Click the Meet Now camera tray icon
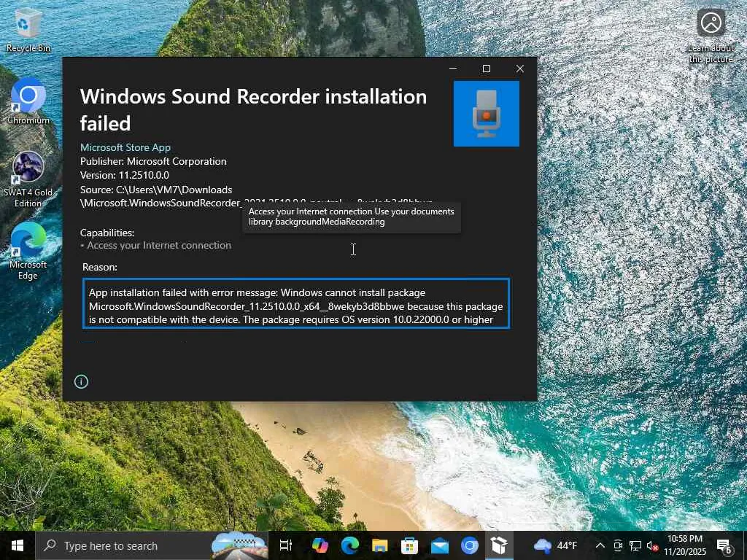The height and width of the screenshot is (560, 747). click(x=618, y=545)
